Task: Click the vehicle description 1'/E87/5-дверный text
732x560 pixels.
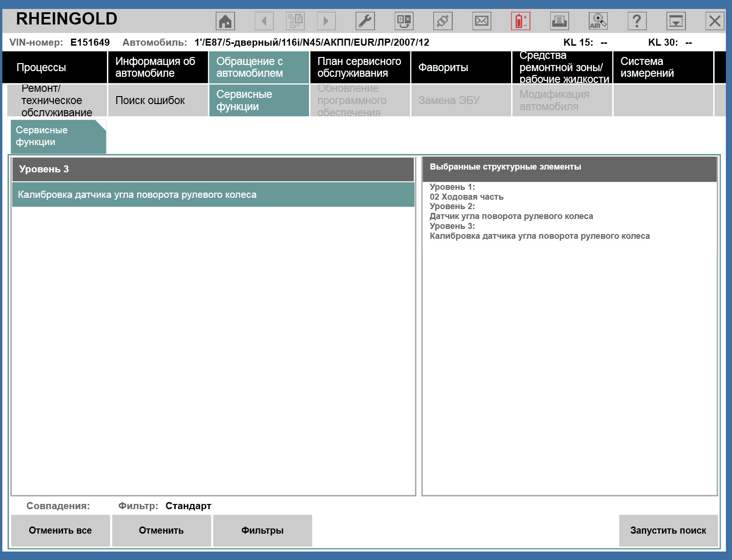Action: [x=312, y=42]
